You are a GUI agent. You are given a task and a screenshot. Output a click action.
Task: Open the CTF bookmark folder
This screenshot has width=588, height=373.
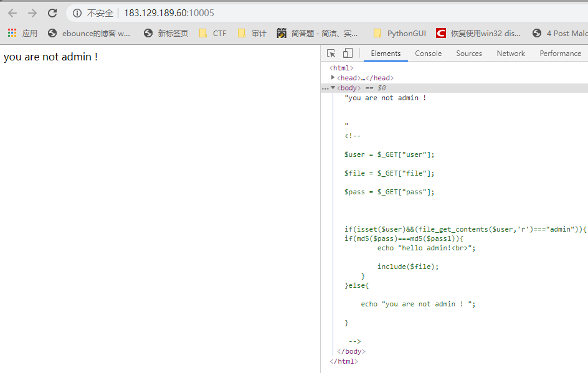[212, 33]
